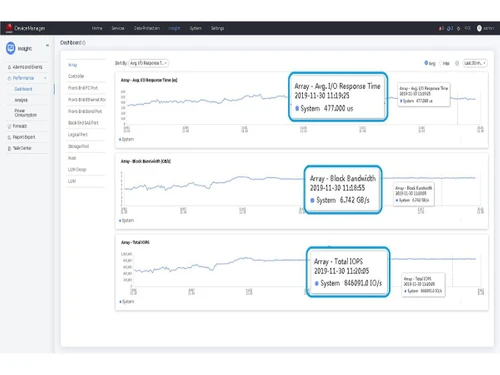The height and width of the screenshot is (375, 500).
Task: Select Dashboard in the sidebar
Action: pos(23,89)
